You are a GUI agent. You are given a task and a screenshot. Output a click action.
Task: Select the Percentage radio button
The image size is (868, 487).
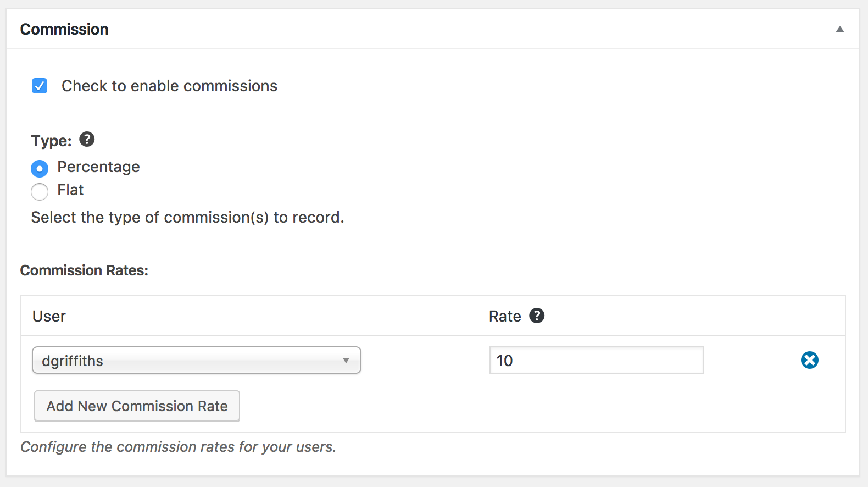[x=40, y=168]
